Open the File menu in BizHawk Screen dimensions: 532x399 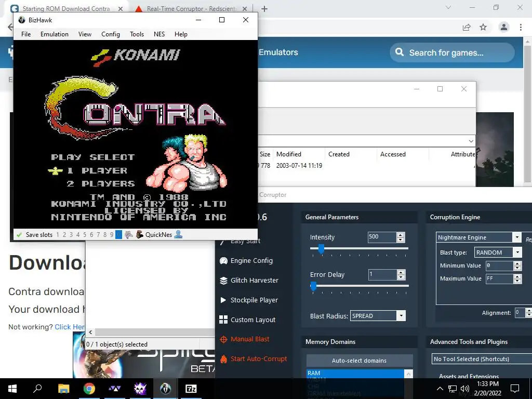click(x=26, y=34)
